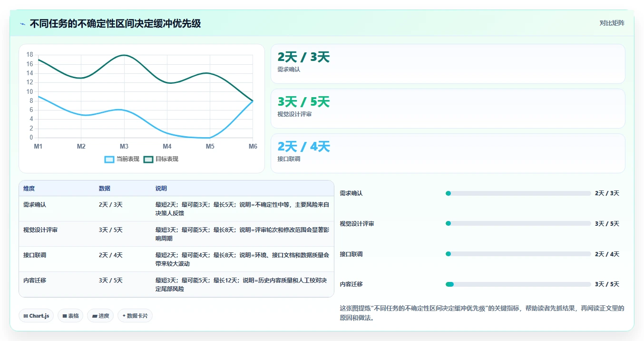Click the Chart.js tag pill

coord(36,316)
